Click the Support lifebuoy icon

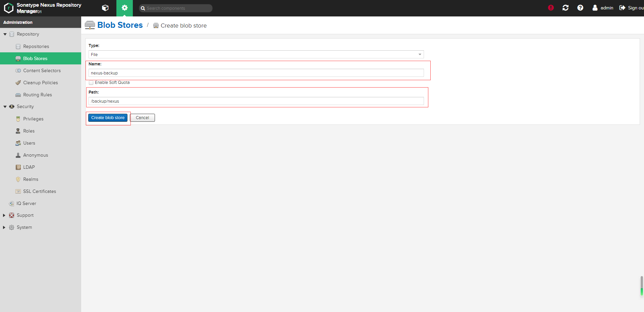pos(12,215)
